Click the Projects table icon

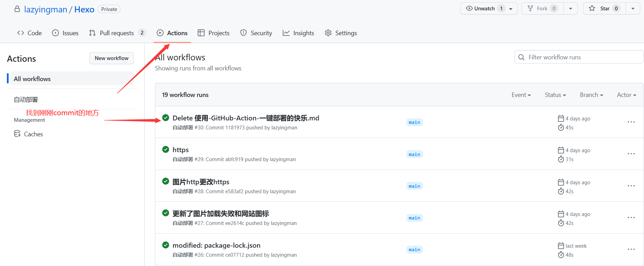tap(201, 33)
